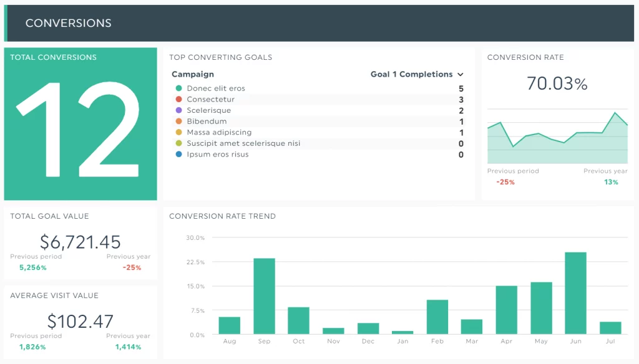Open options on the Conversion Rate Trend title
The image size is (639, 364).
pyautogui.click(x=222, y=216)
